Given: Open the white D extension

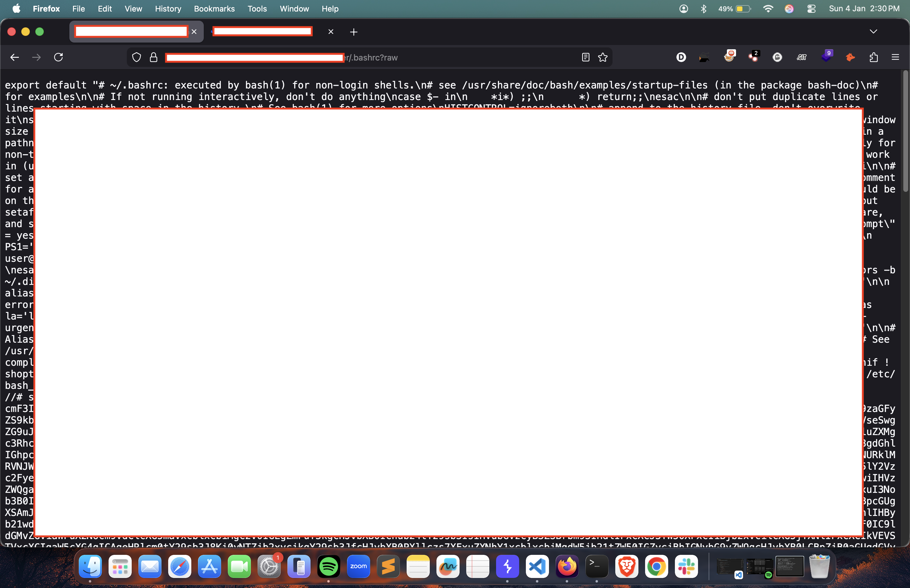Looking at the screenshot, I should coord(681,57).
